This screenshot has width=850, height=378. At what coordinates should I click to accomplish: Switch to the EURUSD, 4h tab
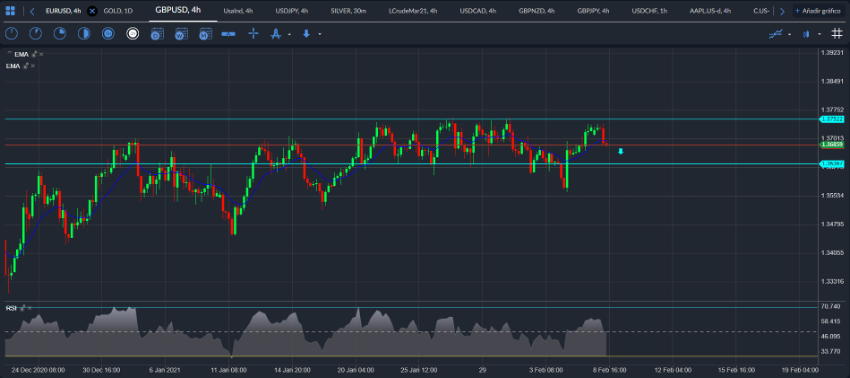(x=63, y=11)
